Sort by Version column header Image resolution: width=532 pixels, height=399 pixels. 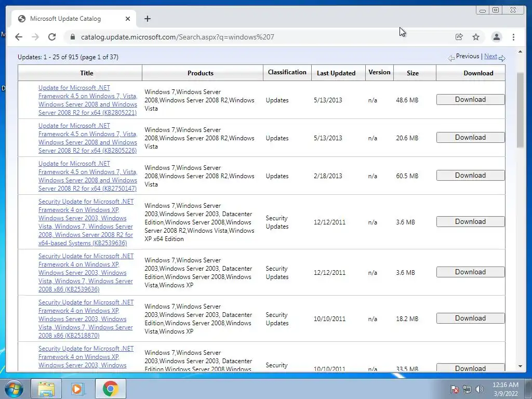coord(379,72)
